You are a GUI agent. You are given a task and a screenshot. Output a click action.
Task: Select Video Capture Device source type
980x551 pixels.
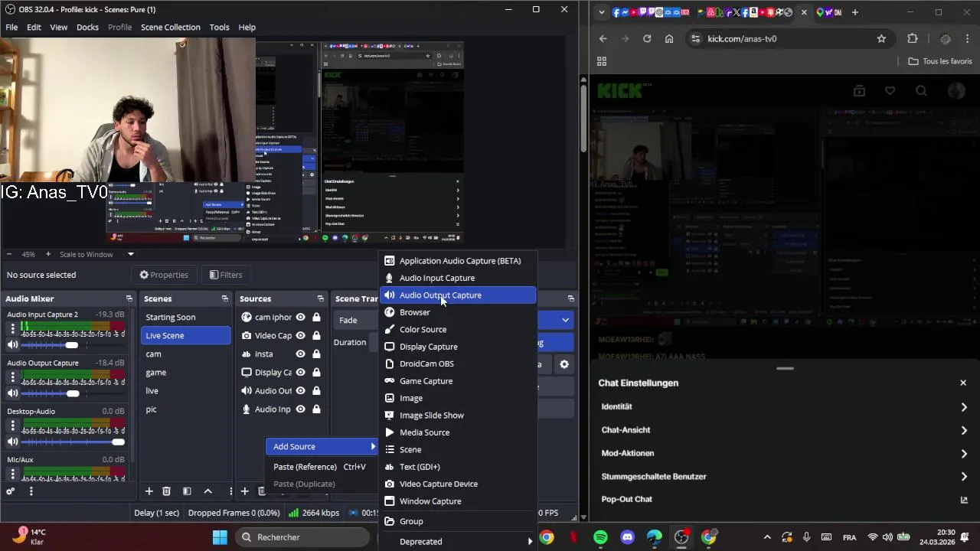point(459,484)
